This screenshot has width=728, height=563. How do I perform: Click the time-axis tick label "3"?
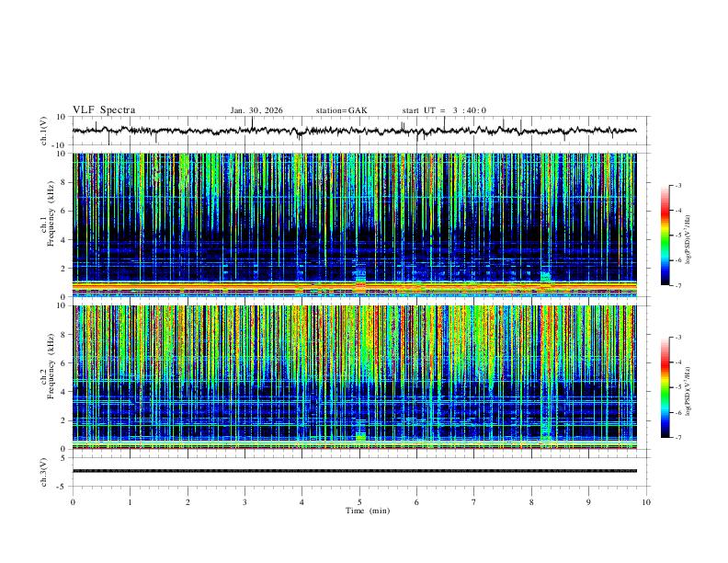click(245, 502)
